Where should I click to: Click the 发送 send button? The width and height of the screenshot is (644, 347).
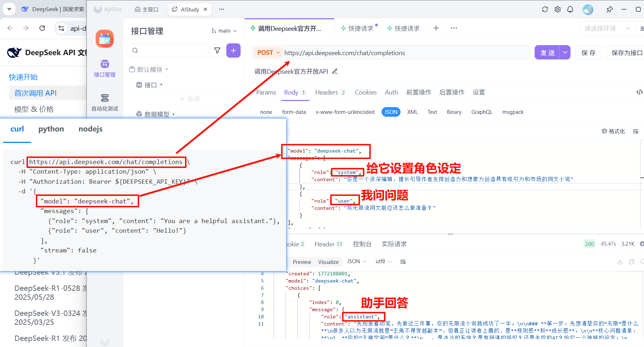tap(548, 53)
